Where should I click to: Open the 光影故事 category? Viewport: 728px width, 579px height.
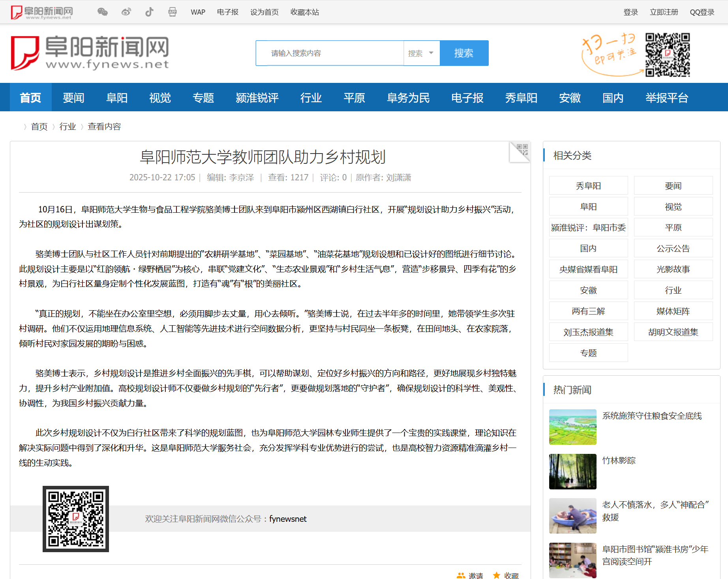point(673,269)
